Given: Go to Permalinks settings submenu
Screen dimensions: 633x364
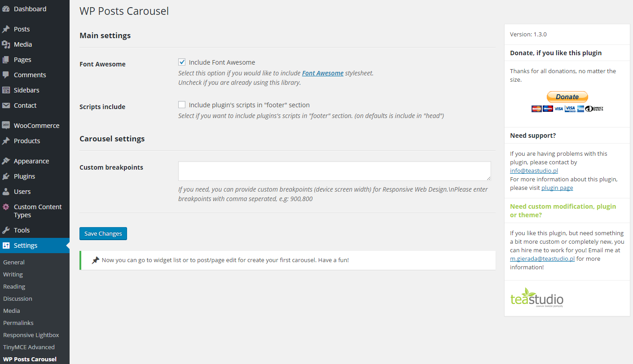Looking at the screenshot, I should (x=18, y=323).
